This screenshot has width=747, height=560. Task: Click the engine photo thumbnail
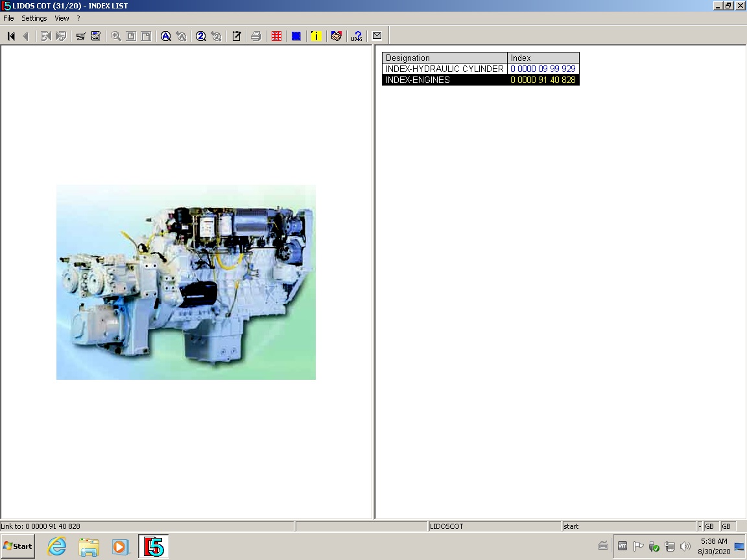pos(186,283)
